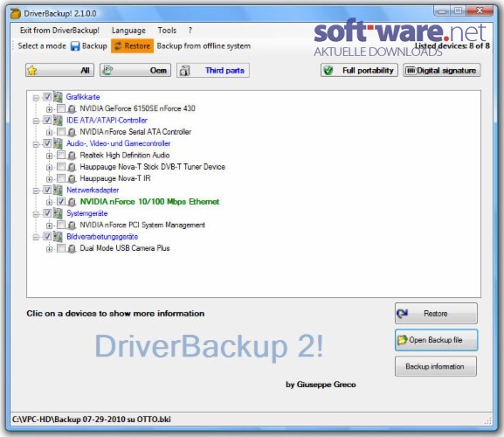The height and width of the screenshot is (437, 504).
Task: Open the Tools menu
Action: [167, 31]
